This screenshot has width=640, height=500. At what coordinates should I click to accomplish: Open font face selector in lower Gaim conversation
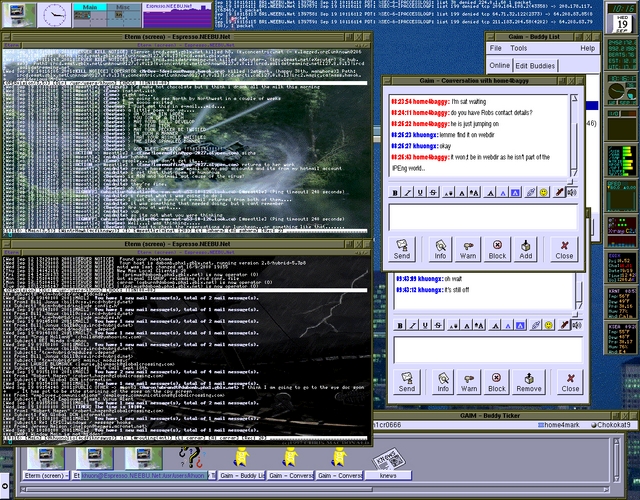tap(495, 325)
